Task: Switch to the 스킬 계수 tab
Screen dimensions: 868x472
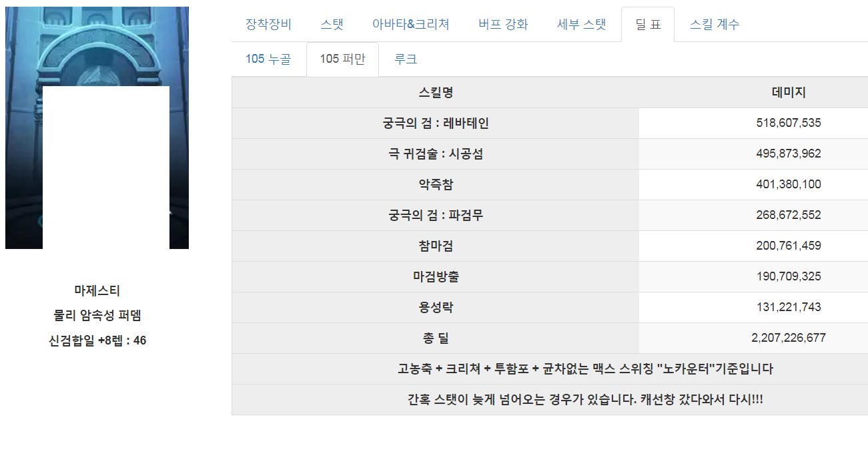Action: [x=715, y=25]
